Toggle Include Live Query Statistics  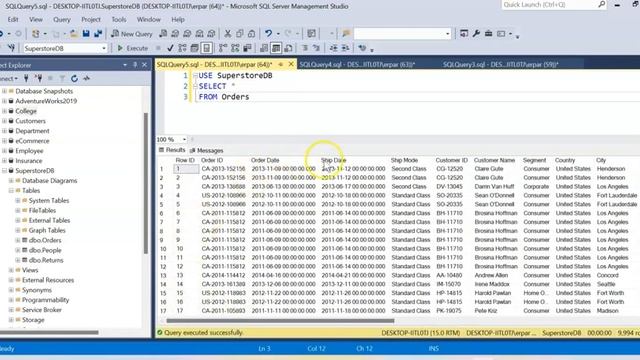235,48
